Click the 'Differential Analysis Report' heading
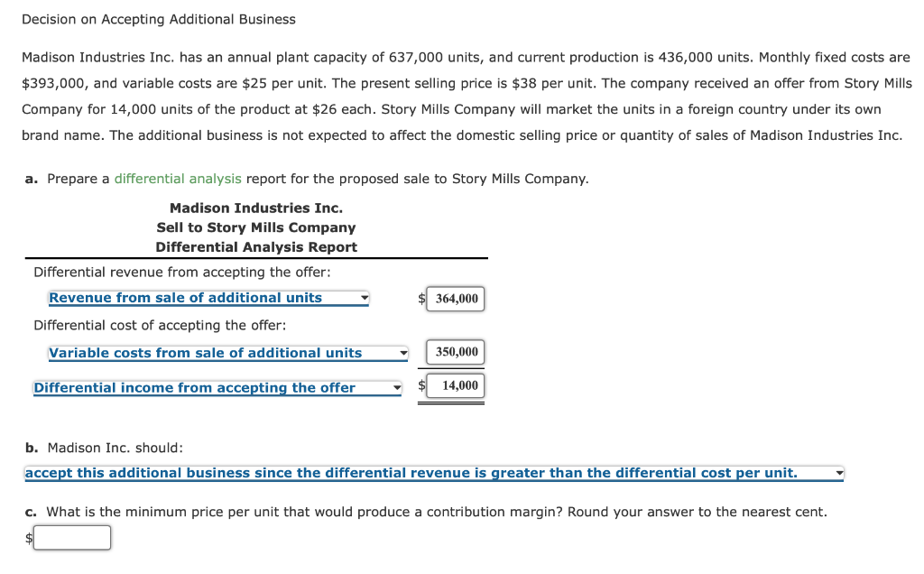This screenshot has height=574, width=924. coord(255,247)
